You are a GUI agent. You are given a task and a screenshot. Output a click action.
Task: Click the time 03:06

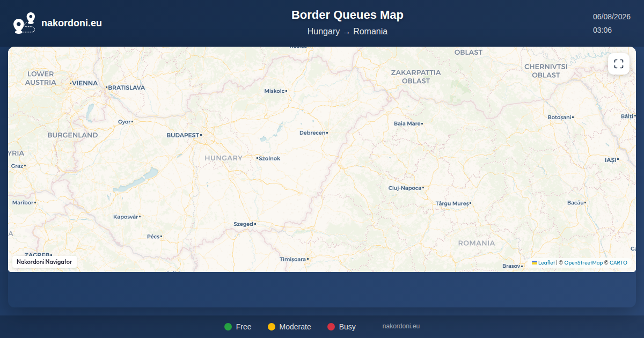coord(602,30)
